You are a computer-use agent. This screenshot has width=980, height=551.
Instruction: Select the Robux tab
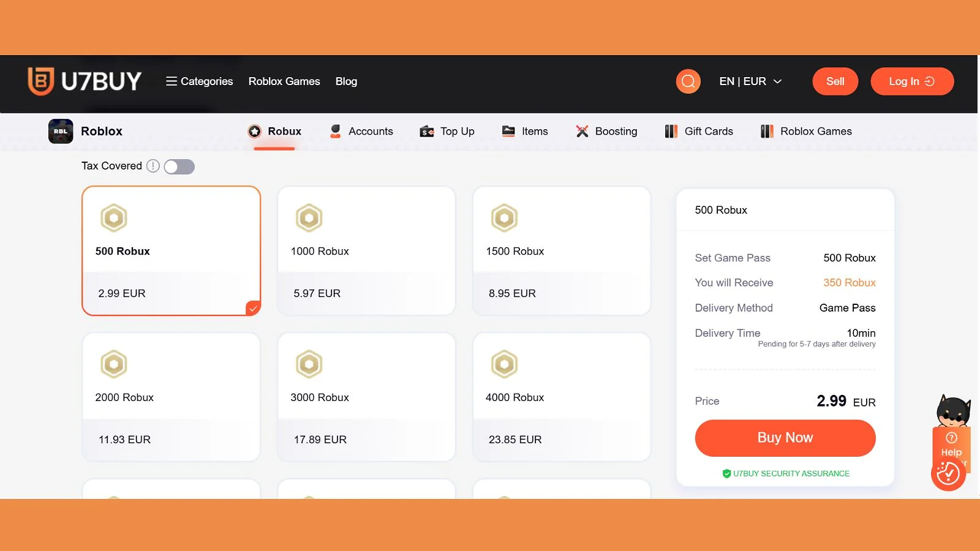tap(274, 131)
